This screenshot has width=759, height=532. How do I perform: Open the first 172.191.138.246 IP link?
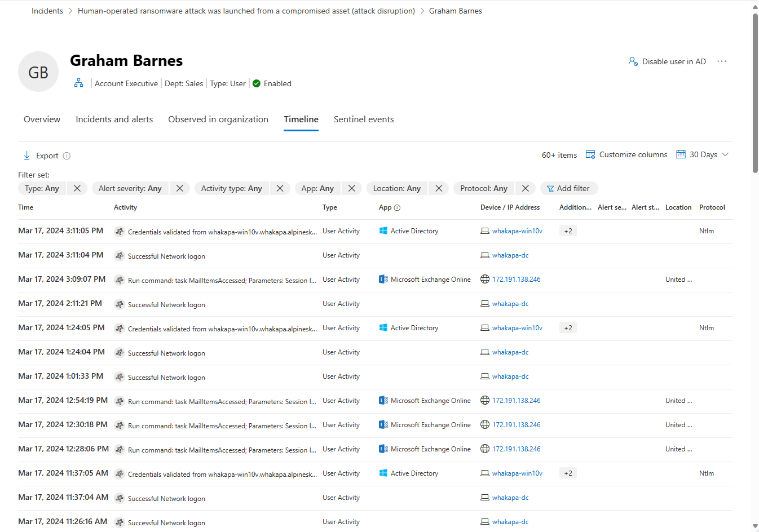point(516,280)
